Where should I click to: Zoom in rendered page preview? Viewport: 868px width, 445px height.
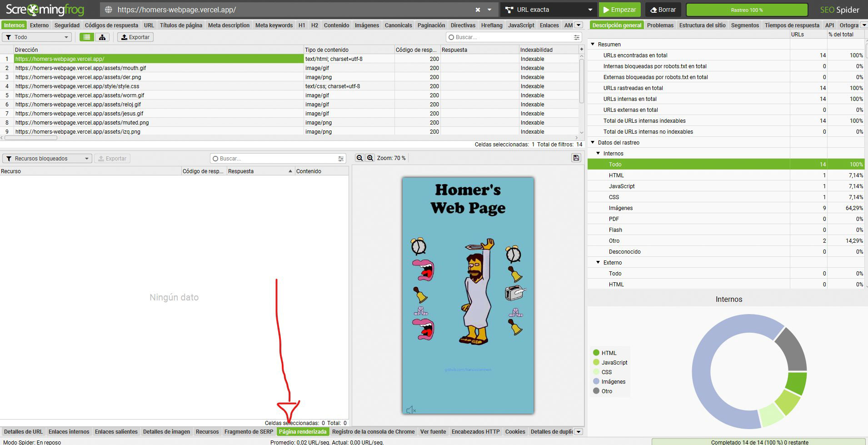370,158
